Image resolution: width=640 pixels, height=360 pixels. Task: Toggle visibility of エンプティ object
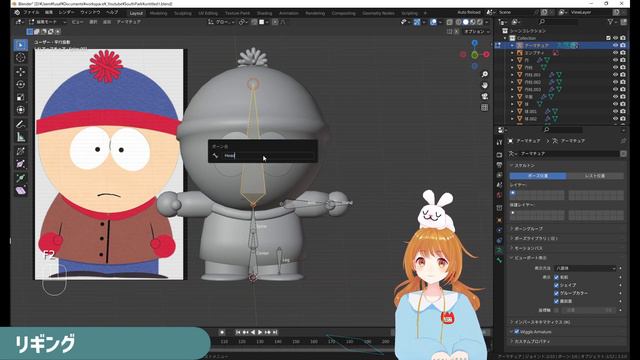tap(615, 53)
